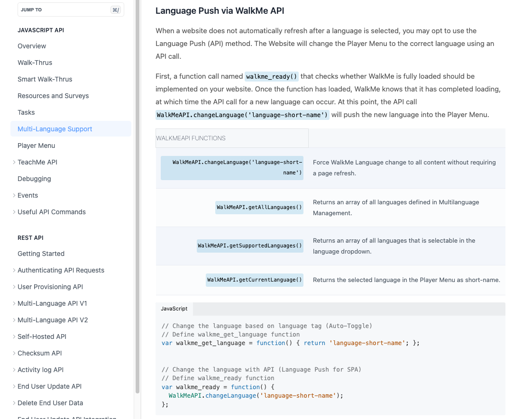
Task: Open the Player Menu page
Action: [x=36, y=146]
